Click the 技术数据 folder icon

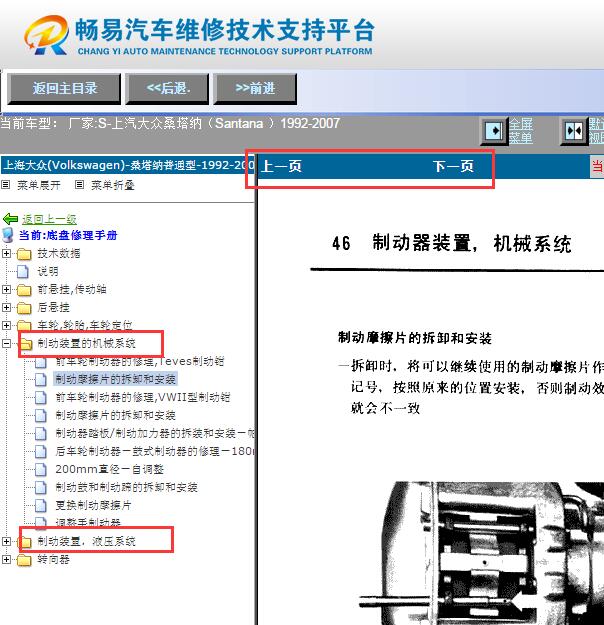click(x=24, y=254)
